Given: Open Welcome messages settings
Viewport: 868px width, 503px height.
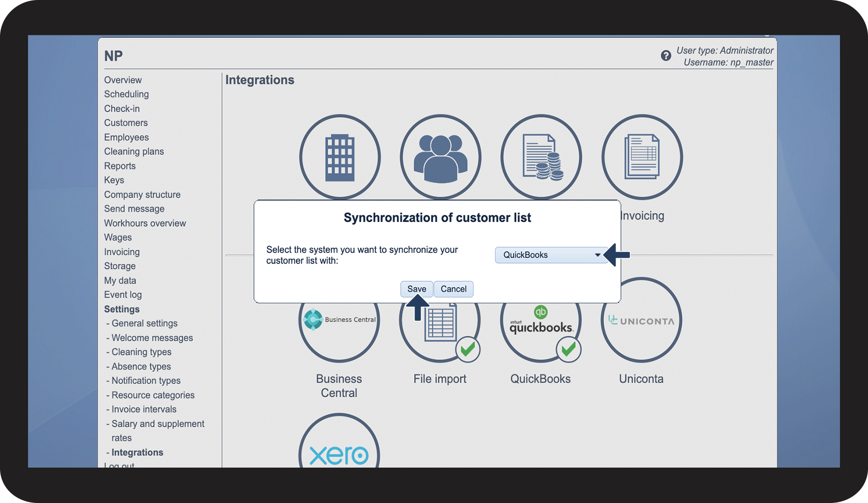Looking at the screenshot, I should [152, 338].
